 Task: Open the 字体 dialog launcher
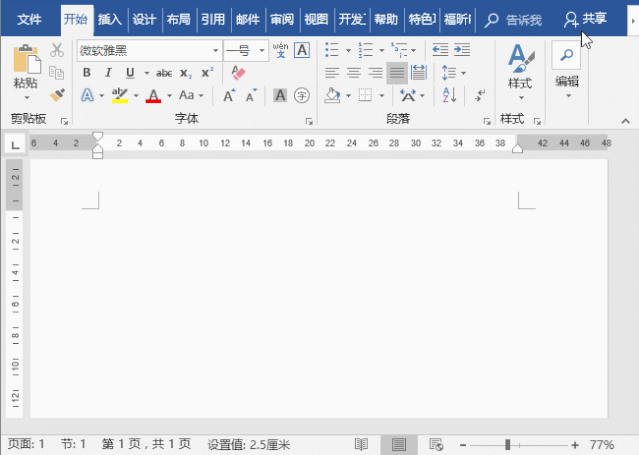click(309, 121)
